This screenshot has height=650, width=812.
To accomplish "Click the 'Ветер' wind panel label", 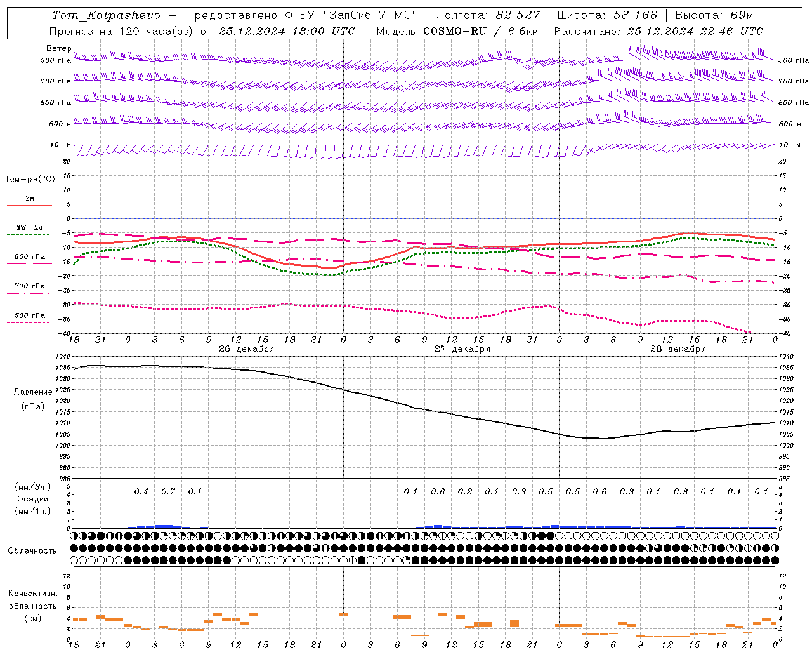I will 59,48.
